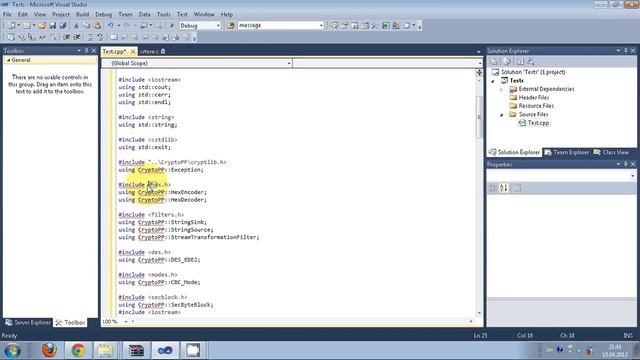Toggle Alphabetical view in Properties panel

pyautogui.click(x=504, y=188)
